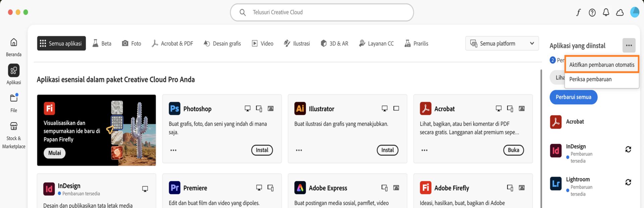Click the Perbarui semua button
The height and width of the screenshot is (208, 644).
click(x=573, y=97)
